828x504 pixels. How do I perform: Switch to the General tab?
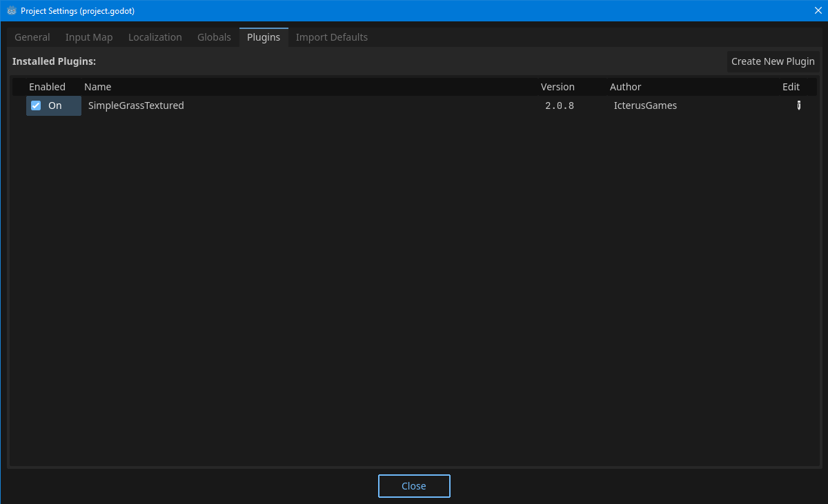pyautogui.click(x=32, y=37)
